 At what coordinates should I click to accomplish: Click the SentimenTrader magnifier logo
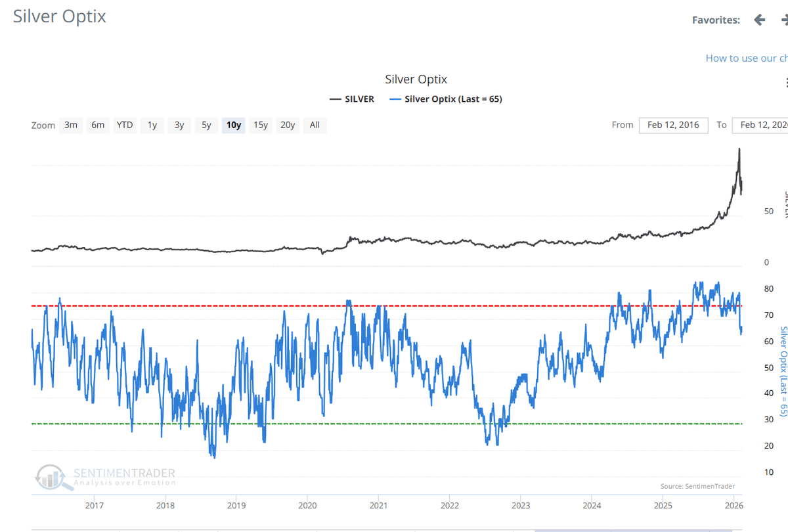(x=54, y=477)
